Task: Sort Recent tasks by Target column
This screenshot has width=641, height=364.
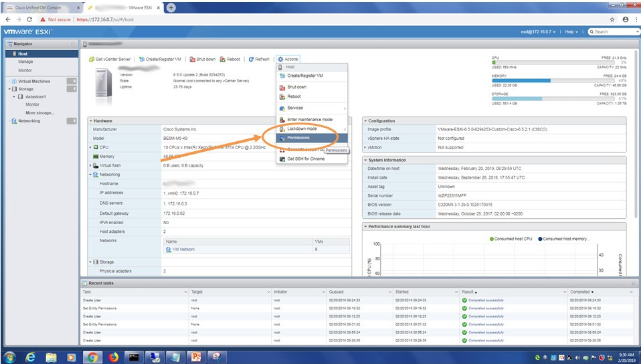Action: (x=230, y=292)
